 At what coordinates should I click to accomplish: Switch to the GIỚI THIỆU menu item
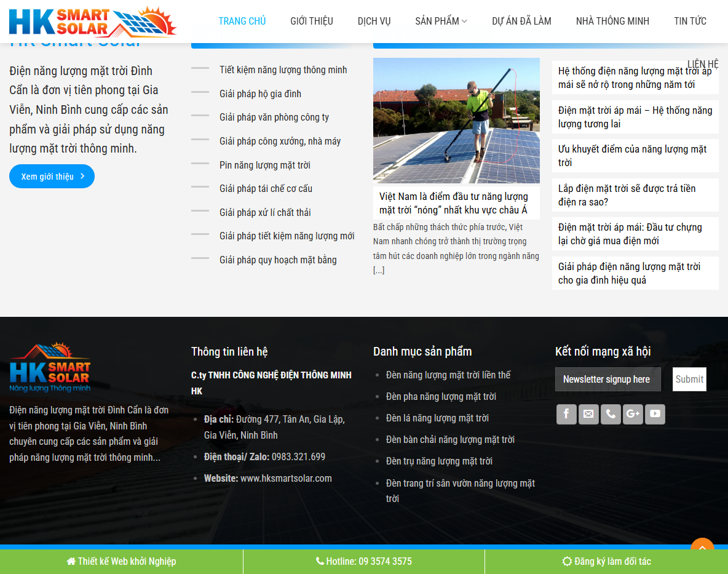tap(311, 20)
